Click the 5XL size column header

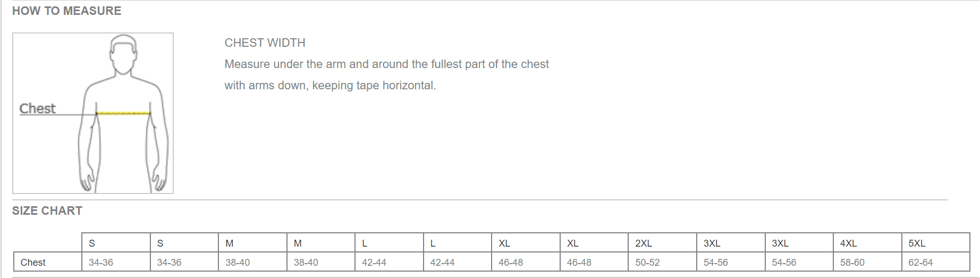click(917, 243)
